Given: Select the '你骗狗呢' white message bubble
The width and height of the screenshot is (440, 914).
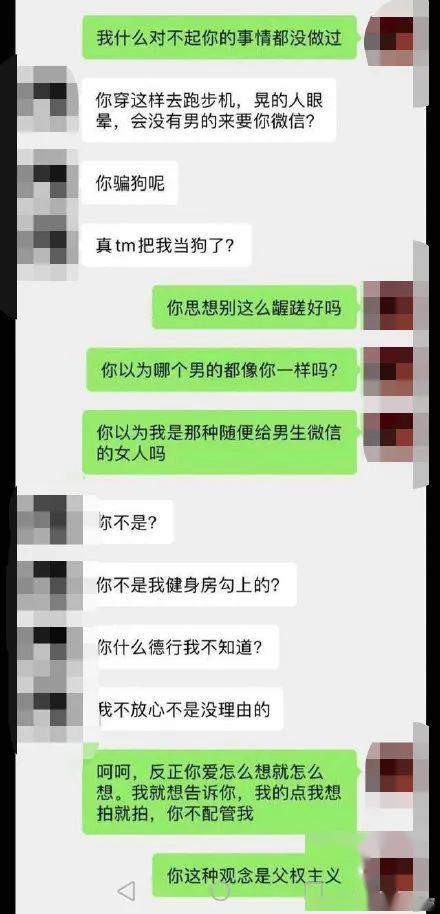Looking at the screenshot, I should 129,183.
